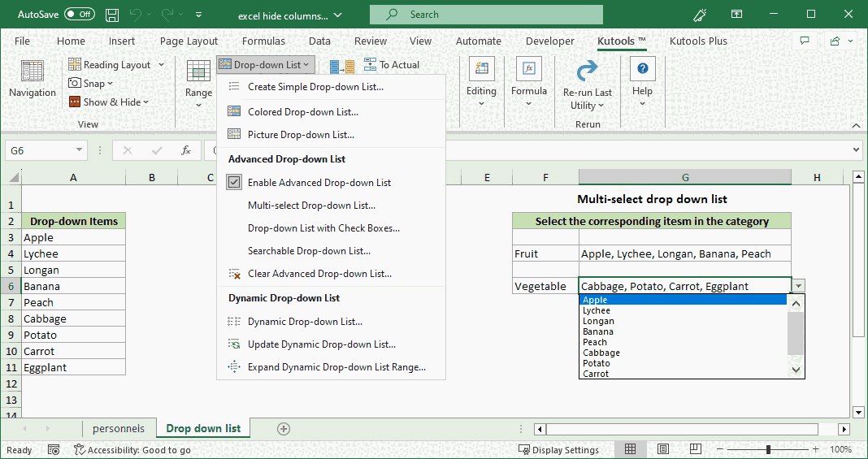Click the Coming Soon pen icon
The image size is (868, 459).
(700, 15)
